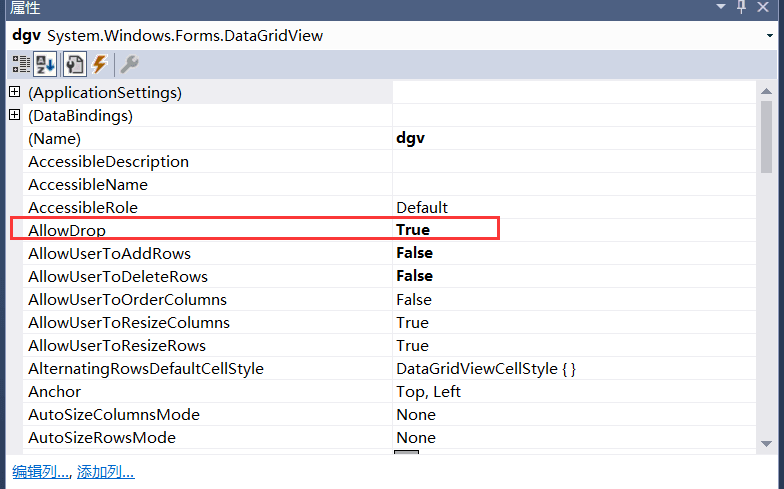Click the AllowDrop True value
This screenshot has width=784, height=489.
pos(413,230)
